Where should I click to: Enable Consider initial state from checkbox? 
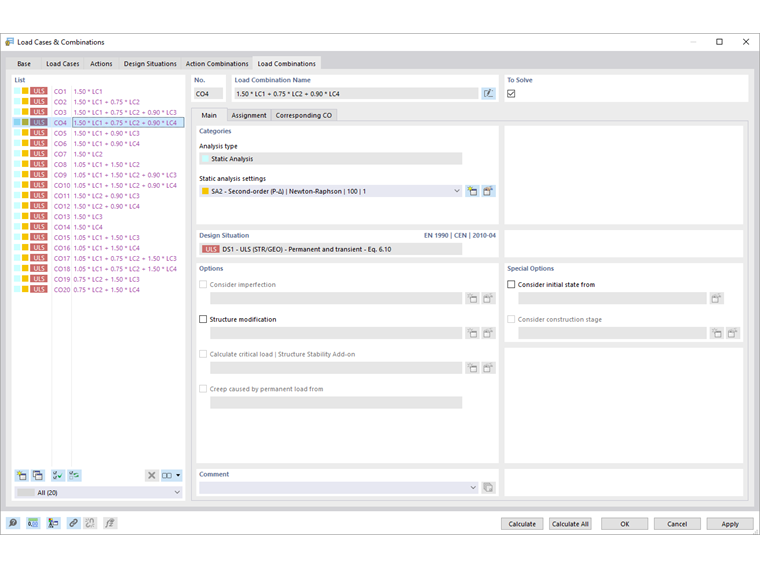[x=511, y=284]
